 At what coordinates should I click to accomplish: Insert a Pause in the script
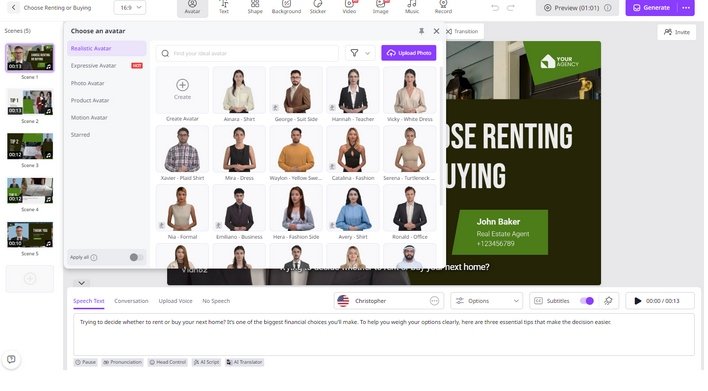[x=85, y=362]
